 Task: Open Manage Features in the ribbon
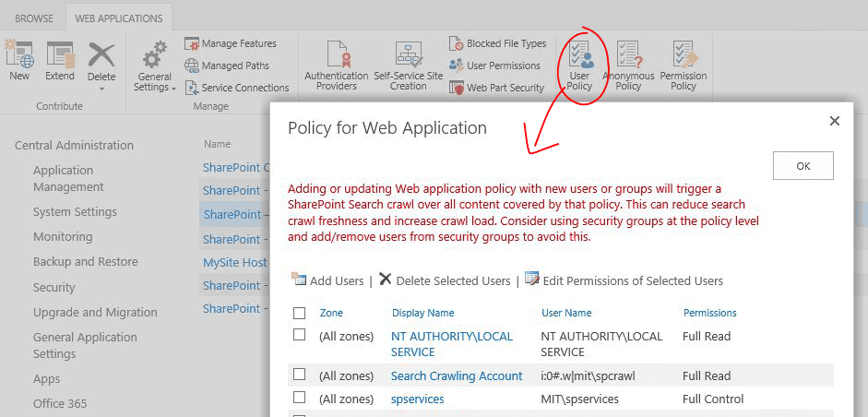[x=231, y=43]
